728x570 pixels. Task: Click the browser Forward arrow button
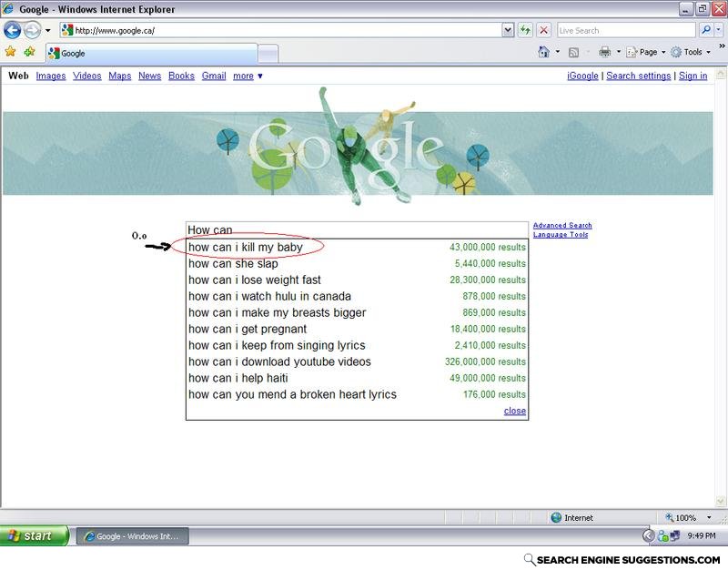(32, 31)
